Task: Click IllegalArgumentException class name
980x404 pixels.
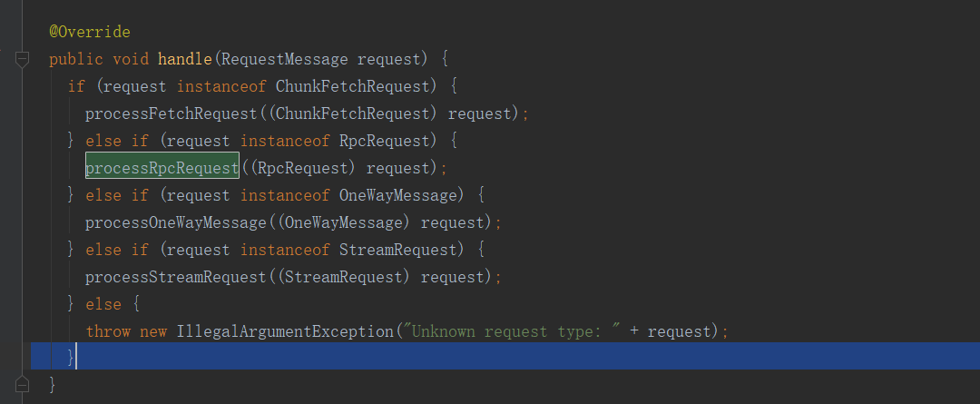Action: 285,330
